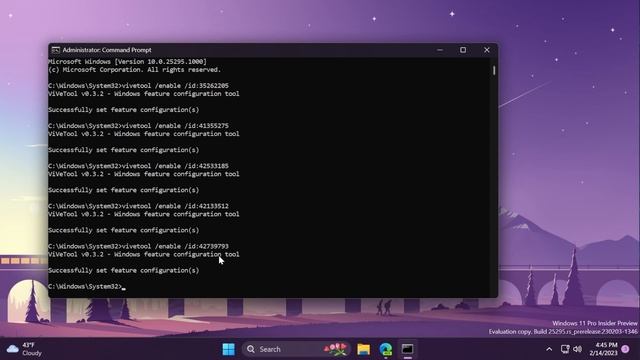Screen dimensions: 640x360
Task: Click the line with id:42739793 command
Action: (138, 246)
